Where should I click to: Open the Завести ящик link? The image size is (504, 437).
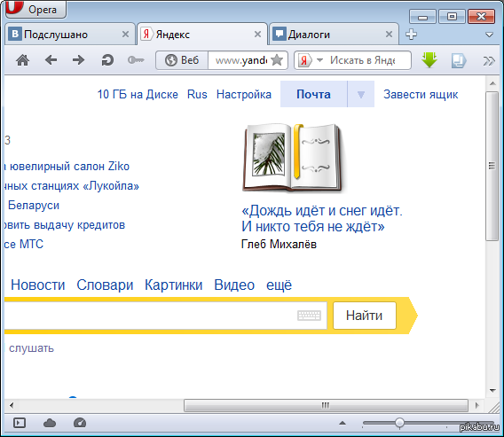421,94
